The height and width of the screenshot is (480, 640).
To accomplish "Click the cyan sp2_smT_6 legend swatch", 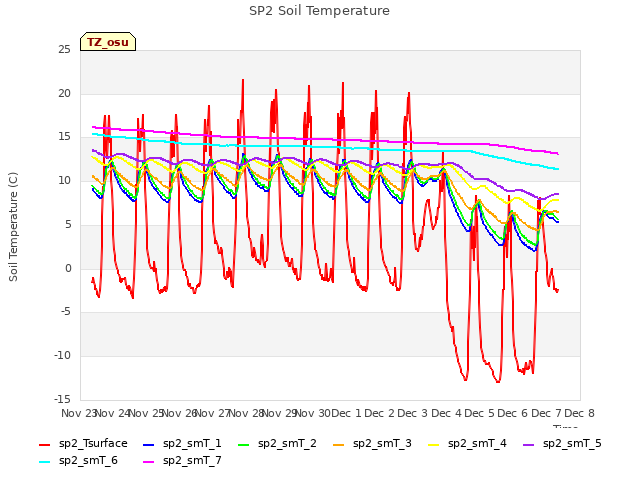I will (x=44, y=462).
